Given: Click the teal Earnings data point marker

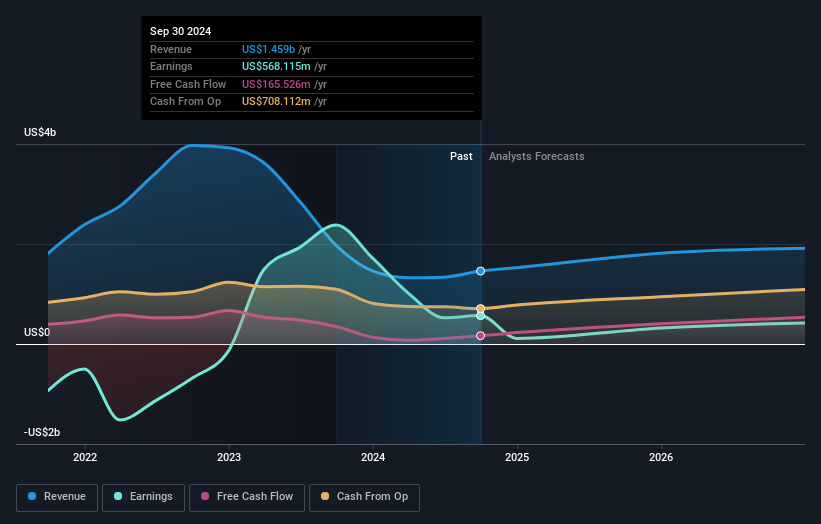Looking at the screenshot, I should click(481, 316).
